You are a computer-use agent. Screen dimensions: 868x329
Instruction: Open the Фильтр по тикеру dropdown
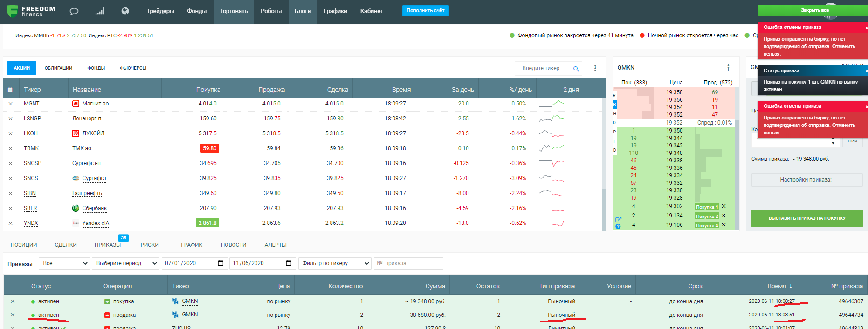pos(335,263)
